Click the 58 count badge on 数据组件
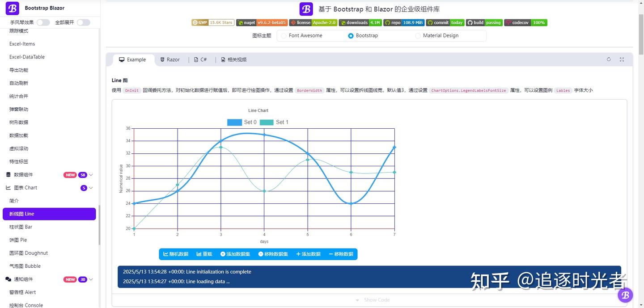The height and width of the screenshot is (308, 644). click(83, 175)
